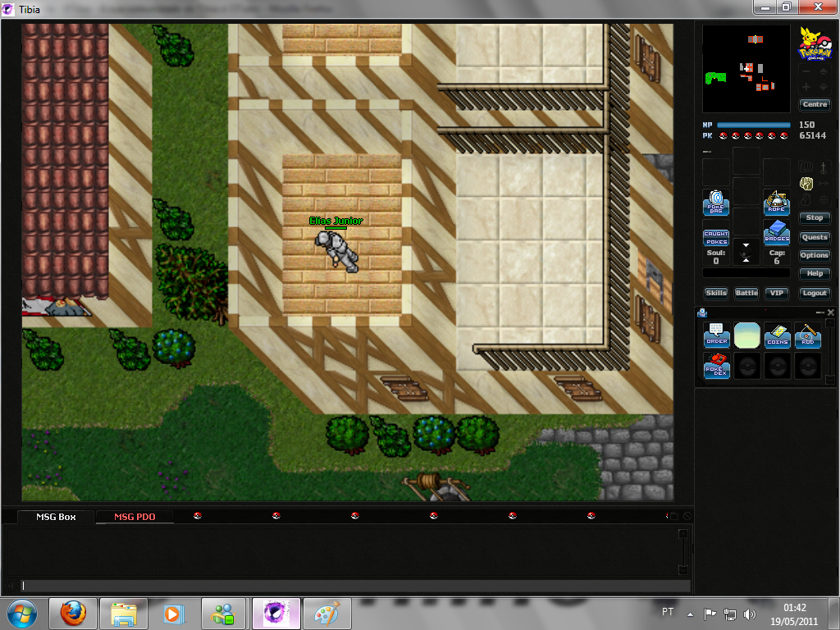The width and height of the screenshot is (840, 630).
Task: Zoom out the minimap with minus
Action: 806,71
